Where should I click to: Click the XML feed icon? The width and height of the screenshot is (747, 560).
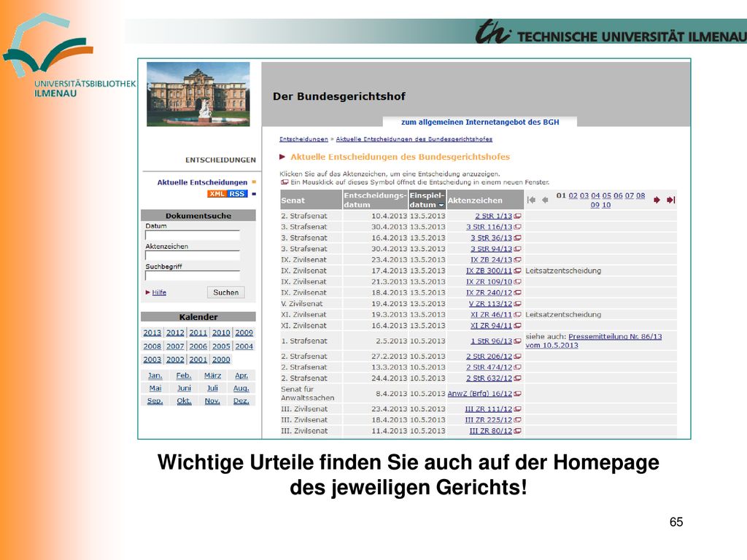217,194
